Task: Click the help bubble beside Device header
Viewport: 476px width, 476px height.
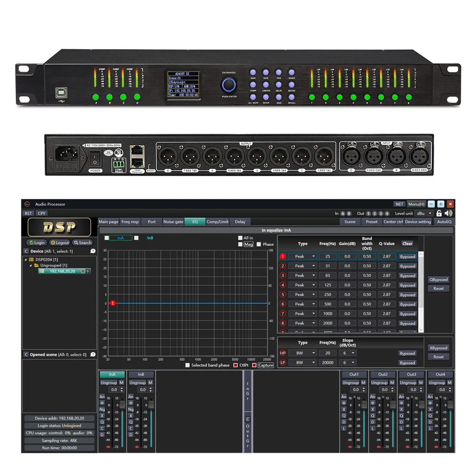Action: pos(93,251)
